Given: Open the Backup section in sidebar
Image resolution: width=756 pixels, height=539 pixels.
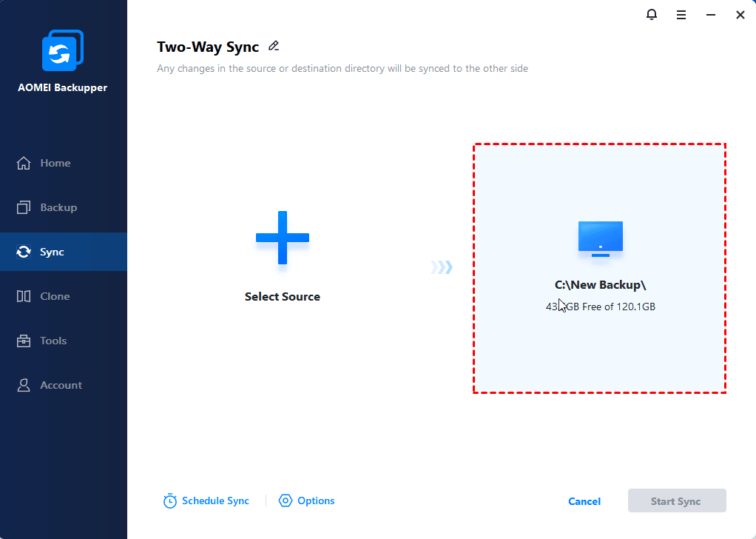Looking at the screenshot, I should click(x=63, y=207).
